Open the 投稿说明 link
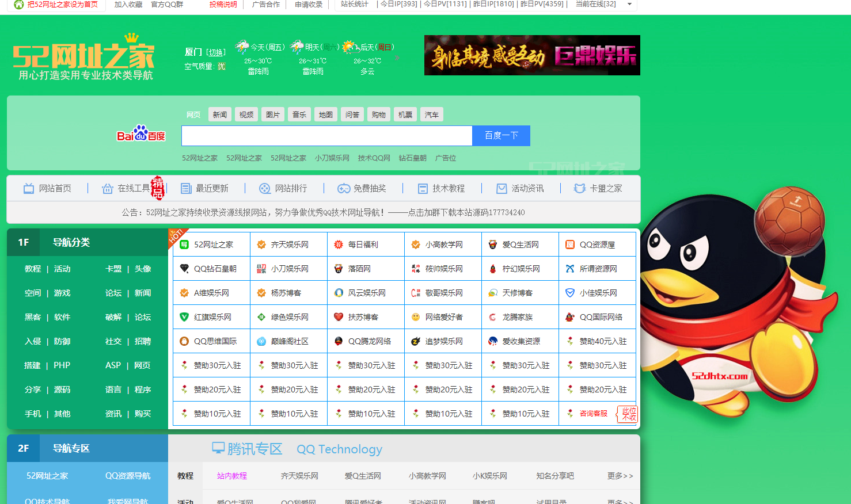This screenshot has height=504, width=851. (223, 4)
